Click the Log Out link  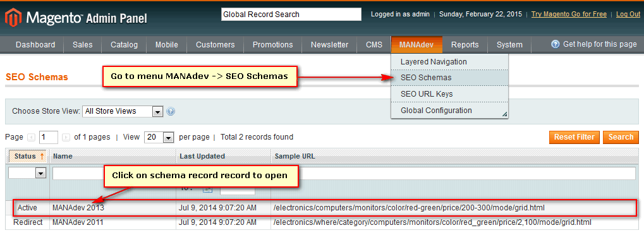click(x=628, y=14)
